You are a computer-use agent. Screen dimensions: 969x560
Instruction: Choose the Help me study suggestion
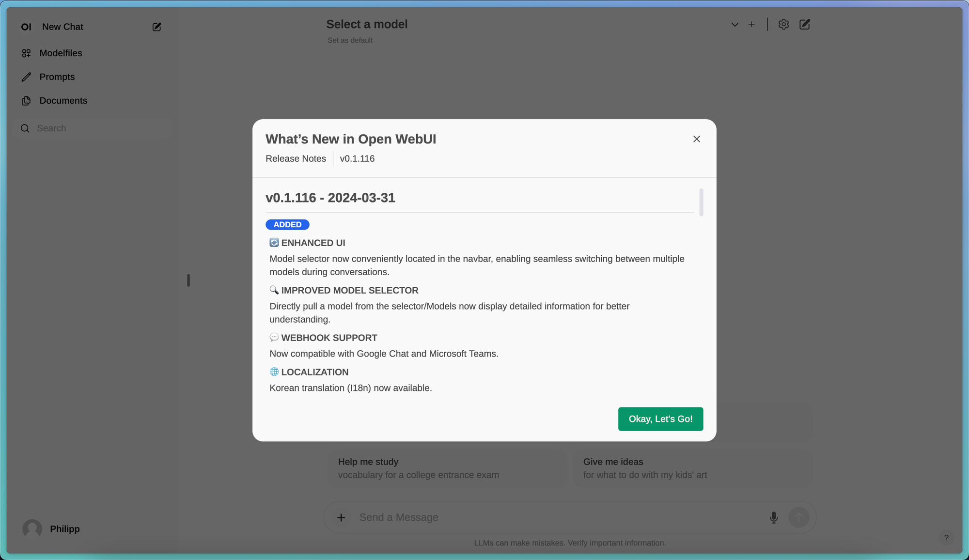[447, 468]
